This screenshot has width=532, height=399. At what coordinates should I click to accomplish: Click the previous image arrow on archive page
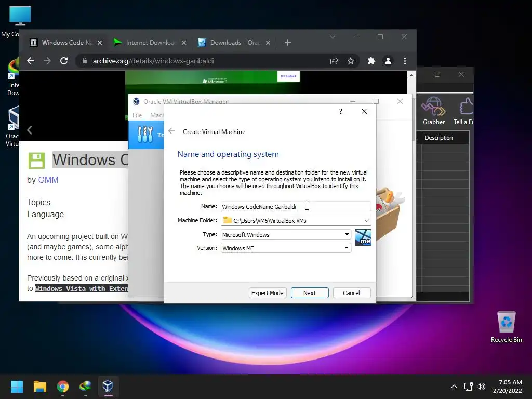(30, 130)
